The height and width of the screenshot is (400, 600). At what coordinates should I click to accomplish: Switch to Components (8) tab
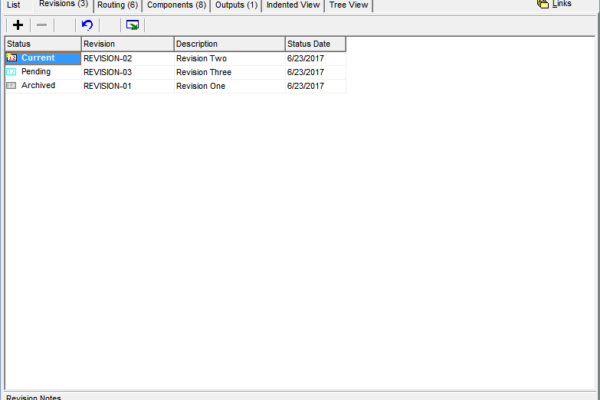coord(176,5)
